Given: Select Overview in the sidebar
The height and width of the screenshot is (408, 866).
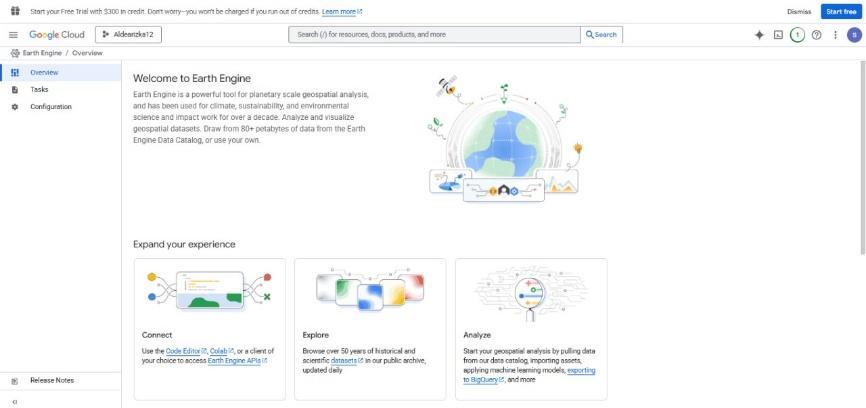Looking at the screenshot, I should click(x=60, y=72).
